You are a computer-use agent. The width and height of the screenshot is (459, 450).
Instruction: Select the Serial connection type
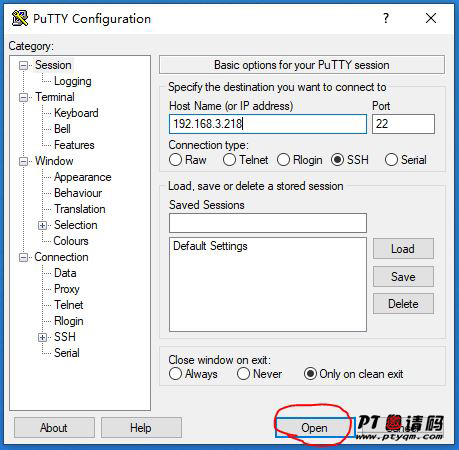(391, 160)
